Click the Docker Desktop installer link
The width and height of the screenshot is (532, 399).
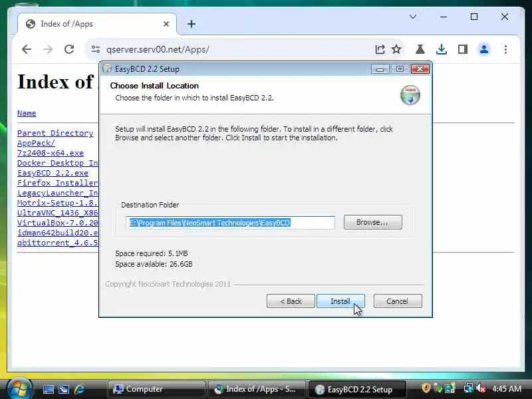coord(58,163)
